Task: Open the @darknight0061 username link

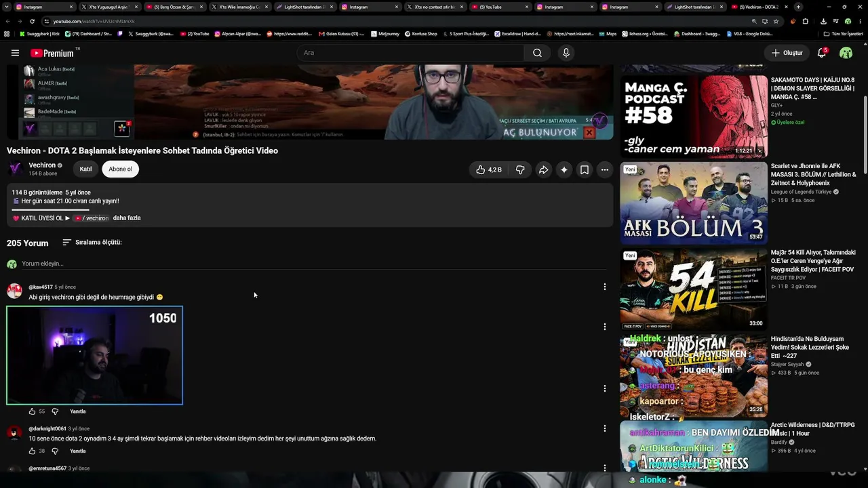Action: (x=47, y=428)
